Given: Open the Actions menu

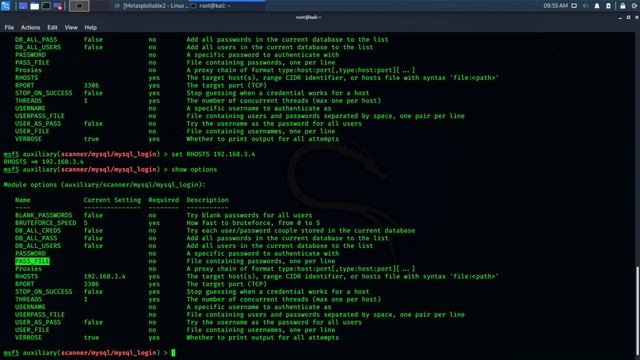Looking at the screenshot, I should (30, 27).
